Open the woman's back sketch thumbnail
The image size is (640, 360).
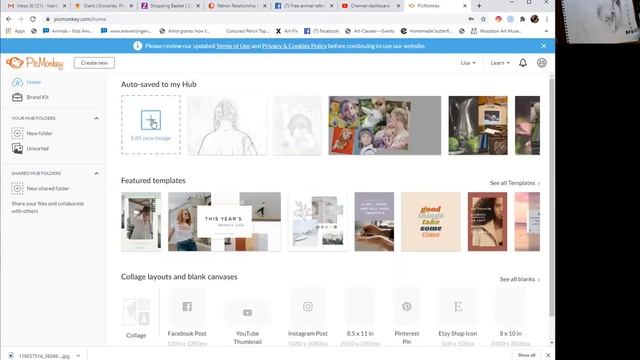tap(227, 125)
